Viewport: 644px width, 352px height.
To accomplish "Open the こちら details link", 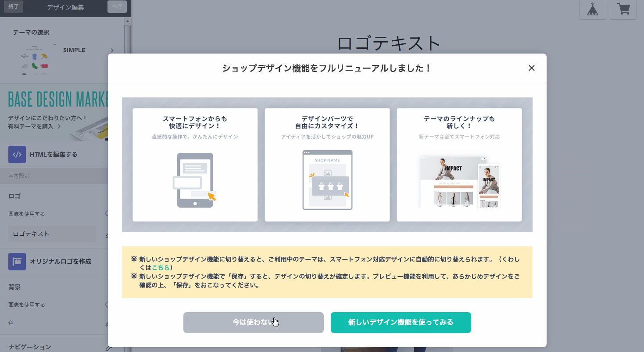I will [161, 267].
